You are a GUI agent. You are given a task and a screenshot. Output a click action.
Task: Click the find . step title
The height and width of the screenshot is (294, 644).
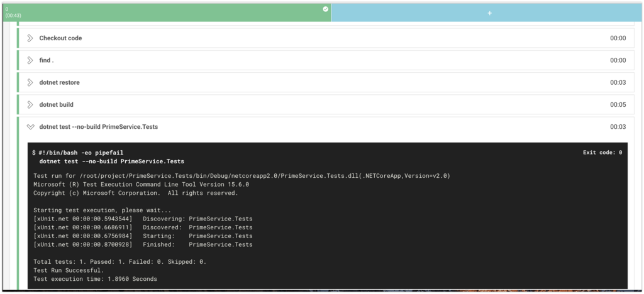pos(47,60)
